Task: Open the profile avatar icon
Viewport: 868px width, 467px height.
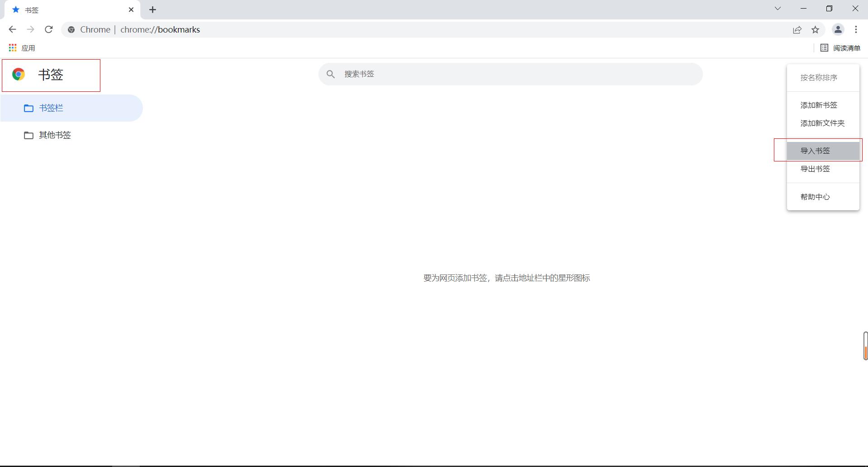Action: (x=838, y=29)
